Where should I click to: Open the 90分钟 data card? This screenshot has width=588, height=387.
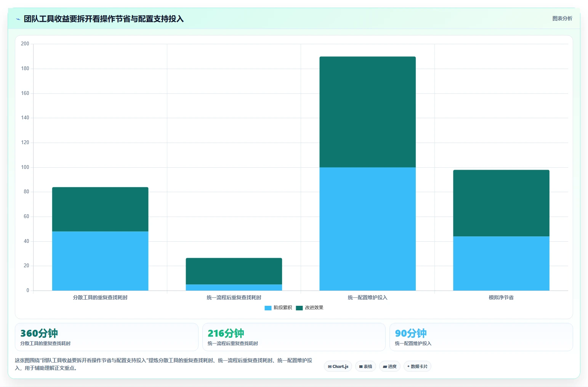(x=481, y=337)
